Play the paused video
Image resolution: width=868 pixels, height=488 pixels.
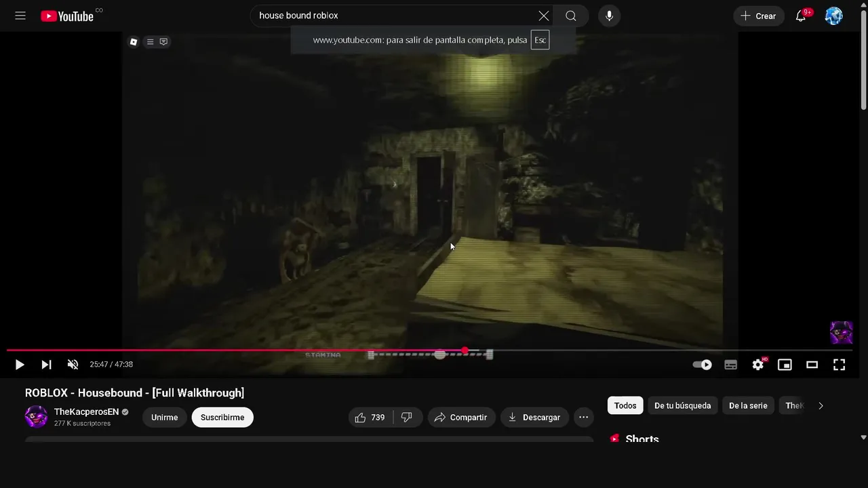tap(20, 365)
